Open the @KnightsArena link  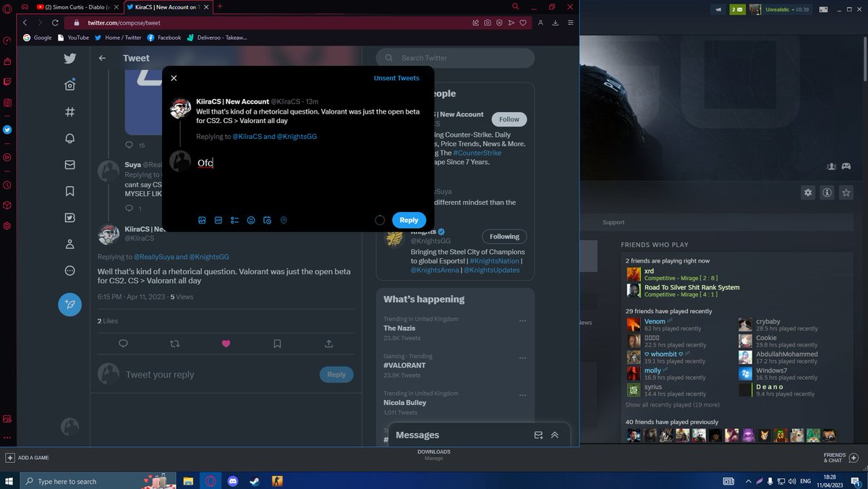tap(435, 270)
